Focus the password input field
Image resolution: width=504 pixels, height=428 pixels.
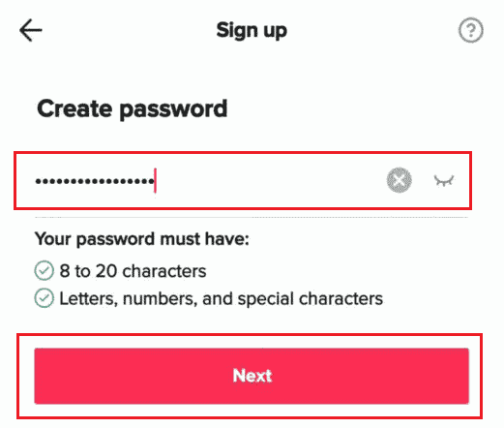click(243, 180)
